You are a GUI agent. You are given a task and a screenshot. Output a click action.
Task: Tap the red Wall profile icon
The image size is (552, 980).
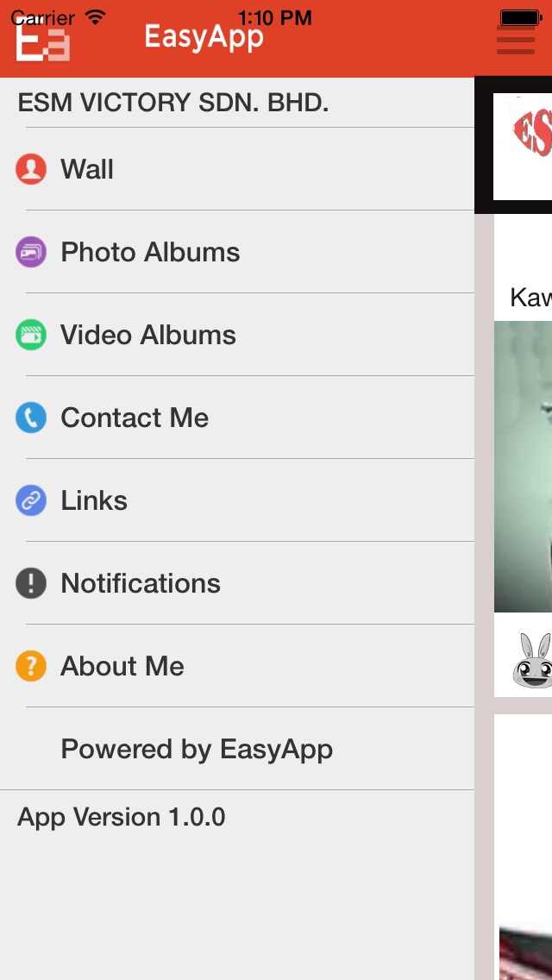31,169
